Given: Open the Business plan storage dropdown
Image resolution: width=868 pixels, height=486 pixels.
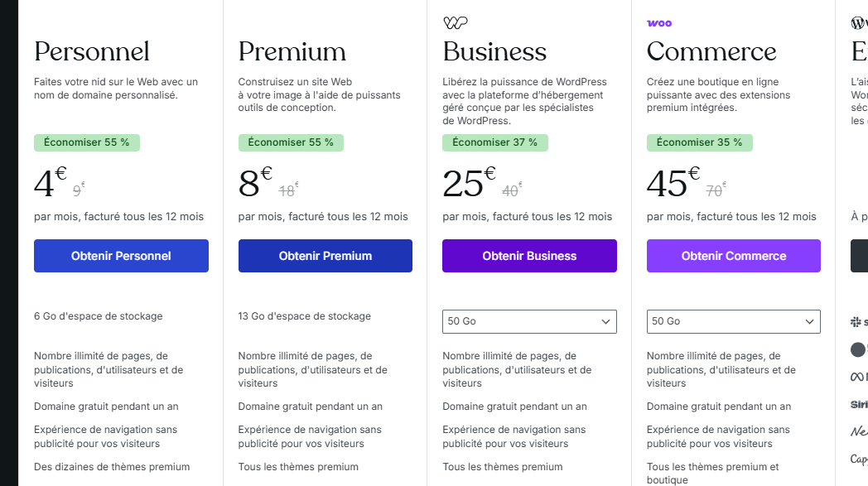Looking at the screenshot, I should coord(529,321).
